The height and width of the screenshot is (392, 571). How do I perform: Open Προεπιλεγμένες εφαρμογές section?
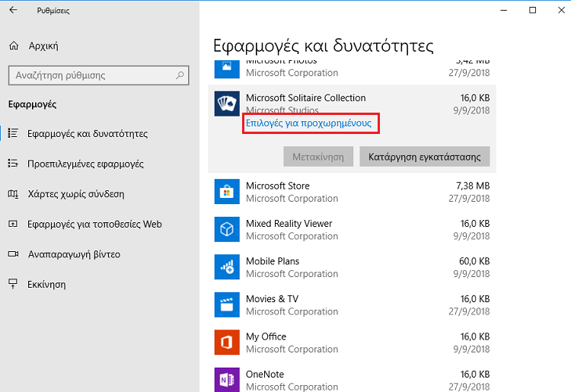pyautogui.click(x=85, y=164)
